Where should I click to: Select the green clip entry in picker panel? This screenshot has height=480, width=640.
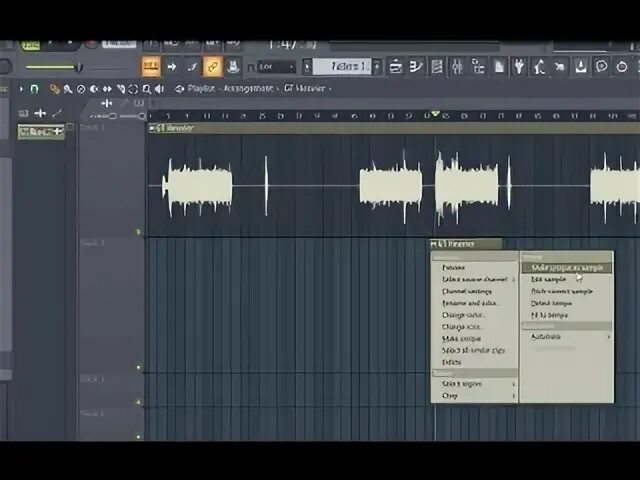[x=41, y=132]
